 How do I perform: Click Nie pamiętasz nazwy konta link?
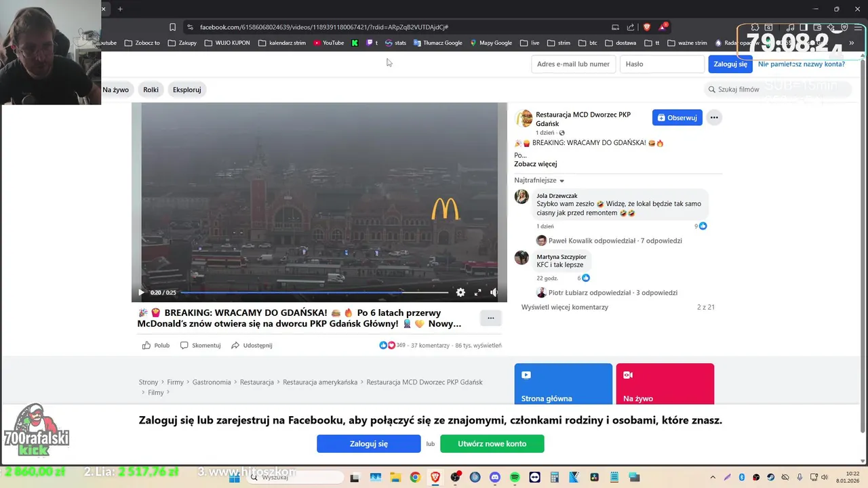pyautogui.click(x=802, y=64)
